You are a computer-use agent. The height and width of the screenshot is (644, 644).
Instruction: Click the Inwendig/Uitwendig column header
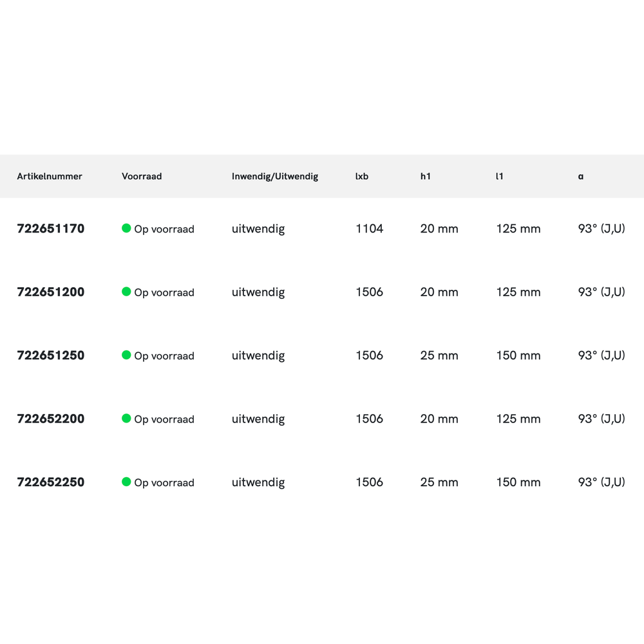tap(275, 176)
